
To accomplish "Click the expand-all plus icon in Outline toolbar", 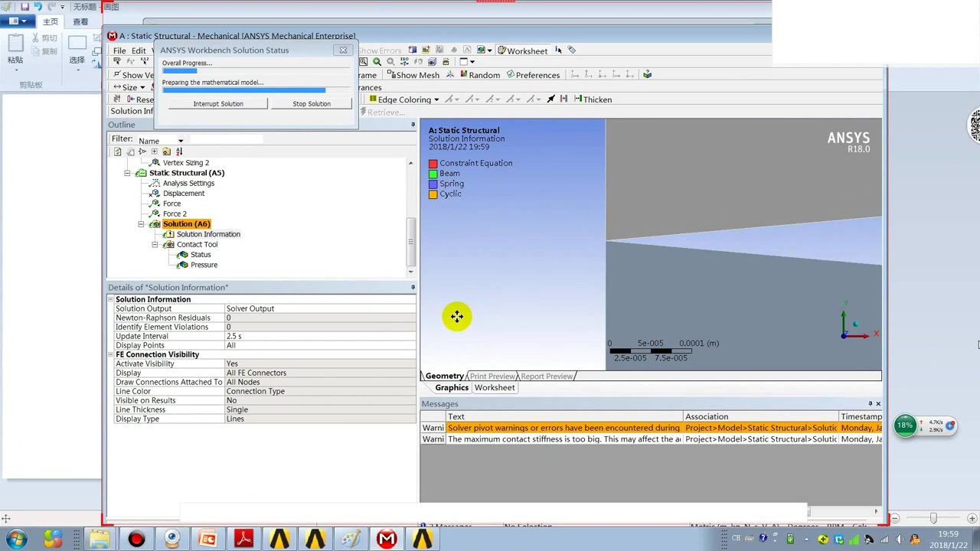I will click(154, 152).
